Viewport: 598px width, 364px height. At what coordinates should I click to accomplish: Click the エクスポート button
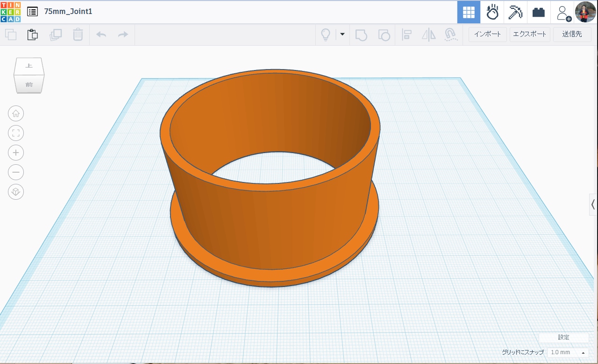(x=530, y=34)
